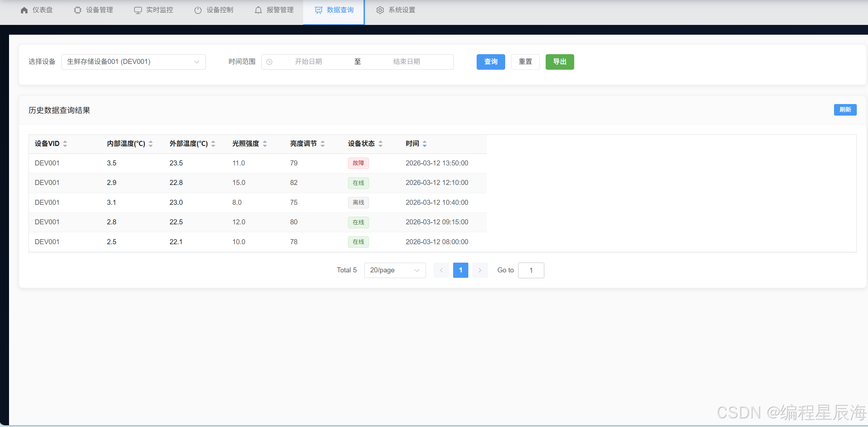The image size is (868, 427).
Task: Click the Go to page number box
Action: click(531, 270)
